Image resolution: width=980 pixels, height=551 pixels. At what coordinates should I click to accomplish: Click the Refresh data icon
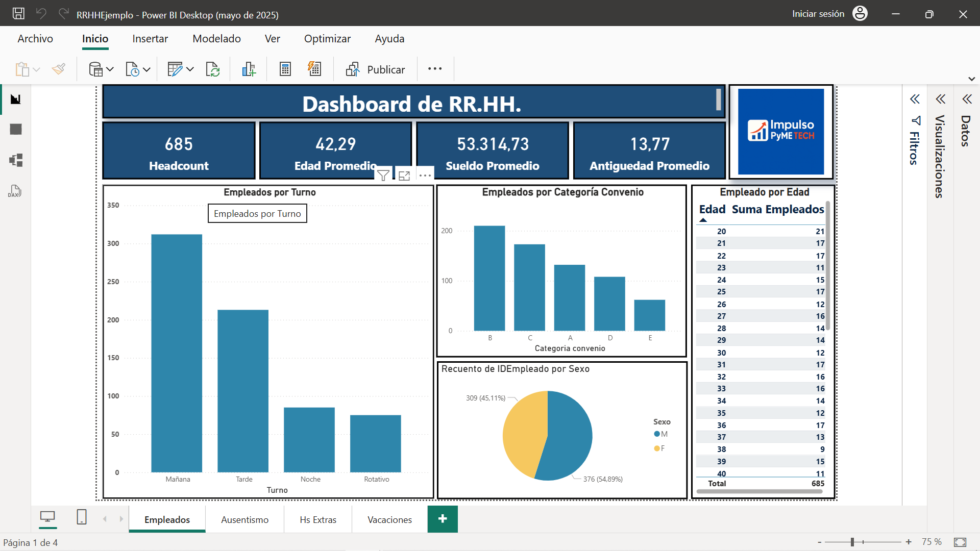(213, 69)
